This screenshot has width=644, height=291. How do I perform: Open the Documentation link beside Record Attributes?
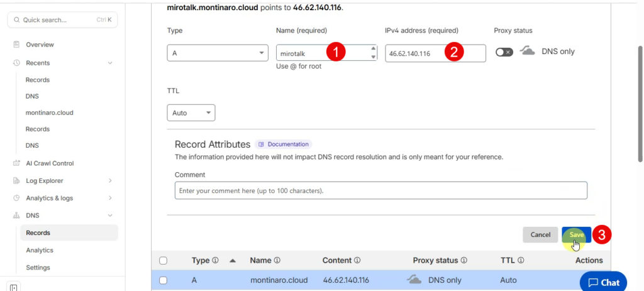(284, 145)
